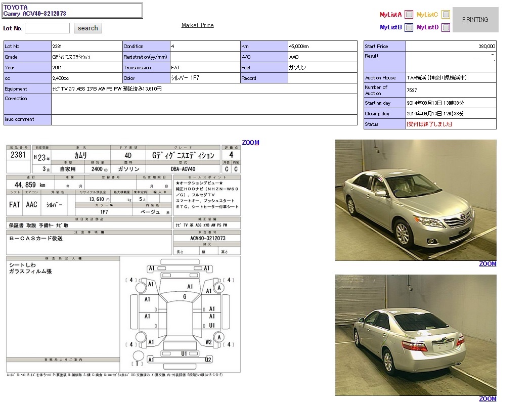Click the orange MyListC label

pos(427,15)
